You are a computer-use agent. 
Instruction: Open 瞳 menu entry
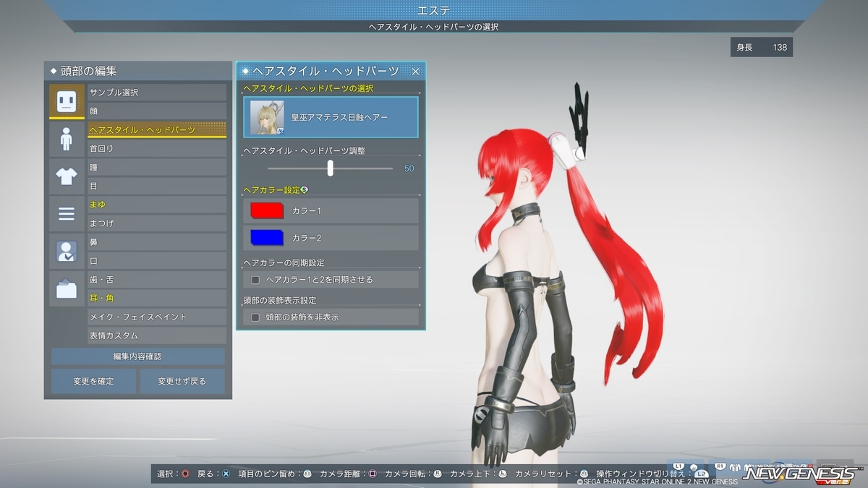click(x=157, y=167)
